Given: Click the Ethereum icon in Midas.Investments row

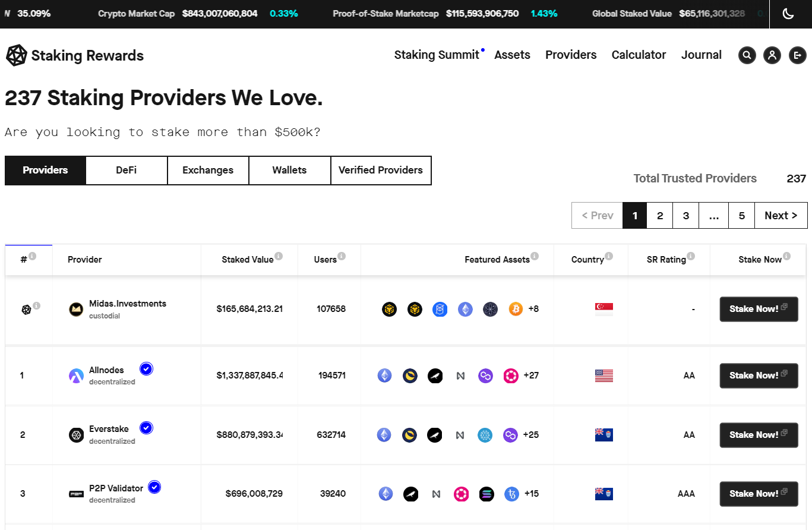Looking at the screenshot, I should point(465,309).
